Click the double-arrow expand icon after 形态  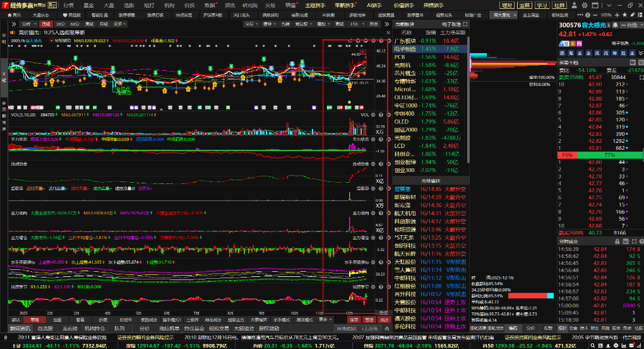pos(385,24)
